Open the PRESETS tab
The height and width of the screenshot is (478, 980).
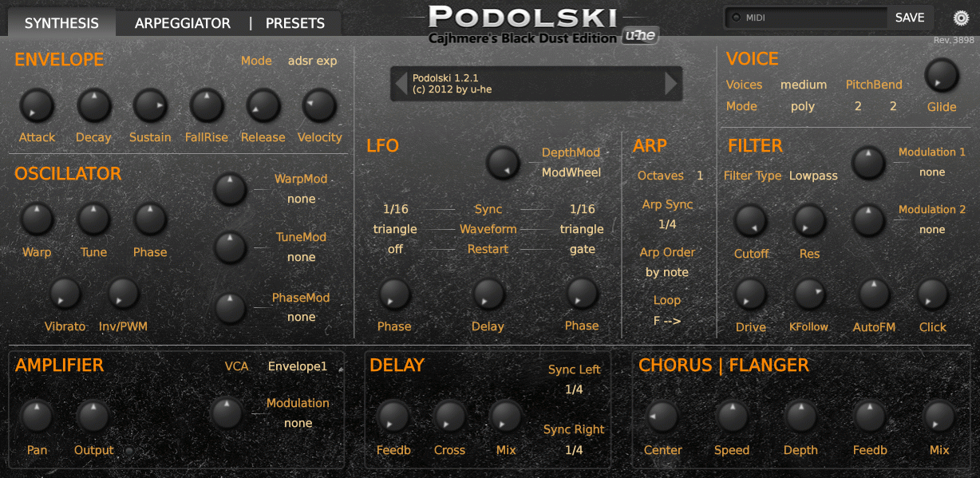pos(295,23)
